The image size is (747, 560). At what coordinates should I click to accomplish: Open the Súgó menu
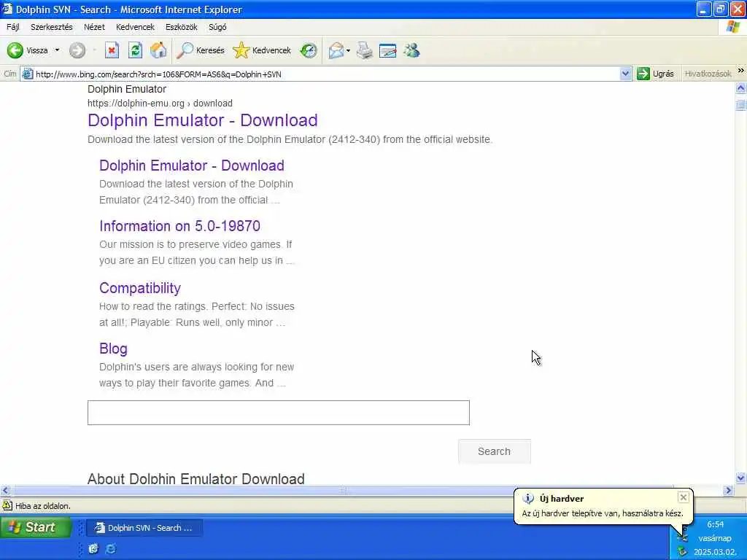(217, 27)
